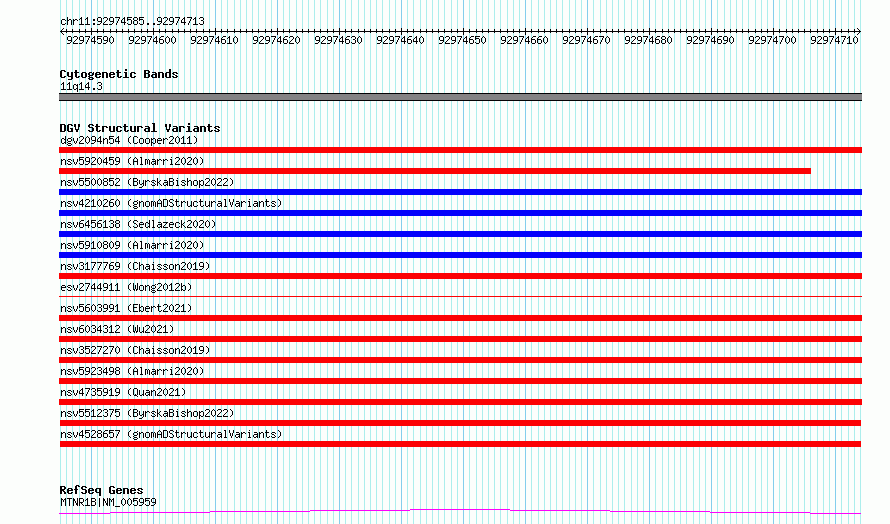Click the 11q14.3 band label
This screenshot has height=524, width=890.
(81, 86)
